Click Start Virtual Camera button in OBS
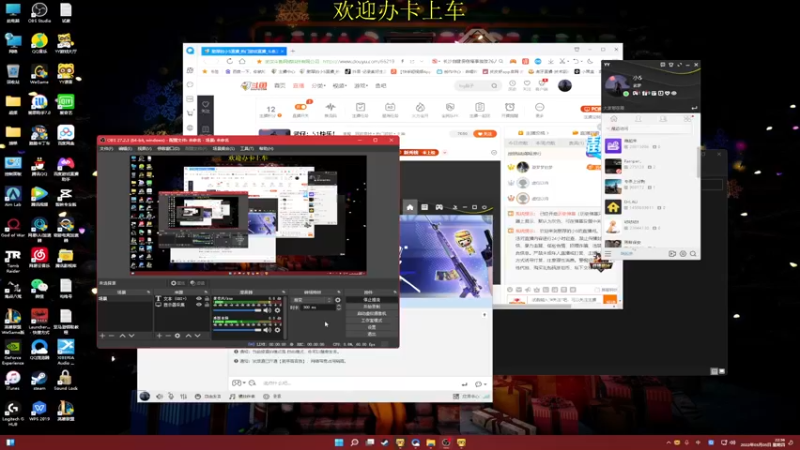The image size is (800, 450). pos(371,313)
